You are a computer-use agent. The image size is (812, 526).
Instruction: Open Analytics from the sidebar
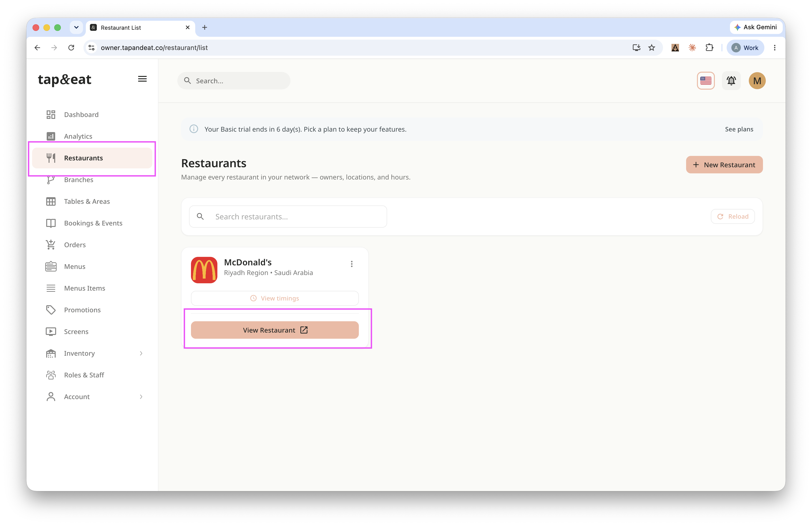pos(92,136)
